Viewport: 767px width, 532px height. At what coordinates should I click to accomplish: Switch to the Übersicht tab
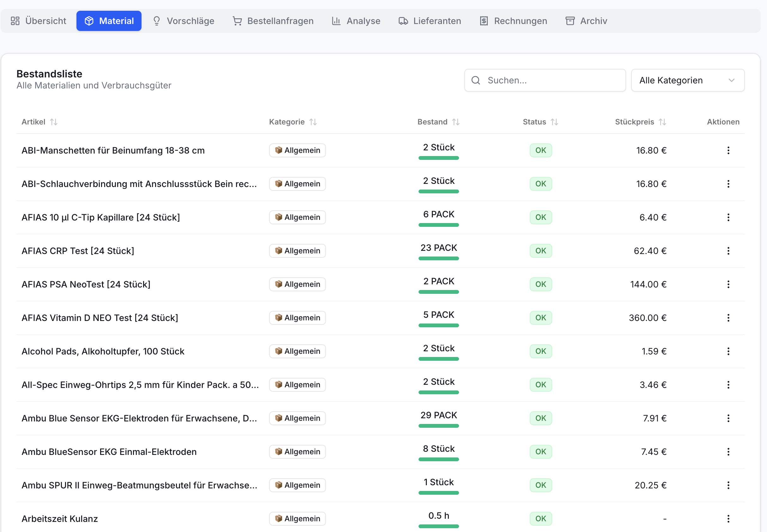38,21
